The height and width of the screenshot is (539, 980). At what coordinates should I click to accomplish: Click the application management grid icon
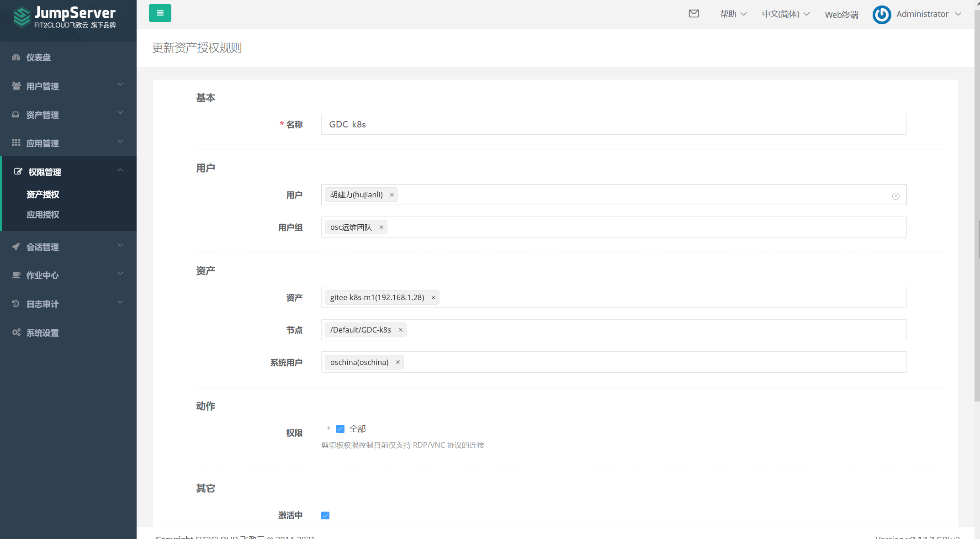point(16,143)
